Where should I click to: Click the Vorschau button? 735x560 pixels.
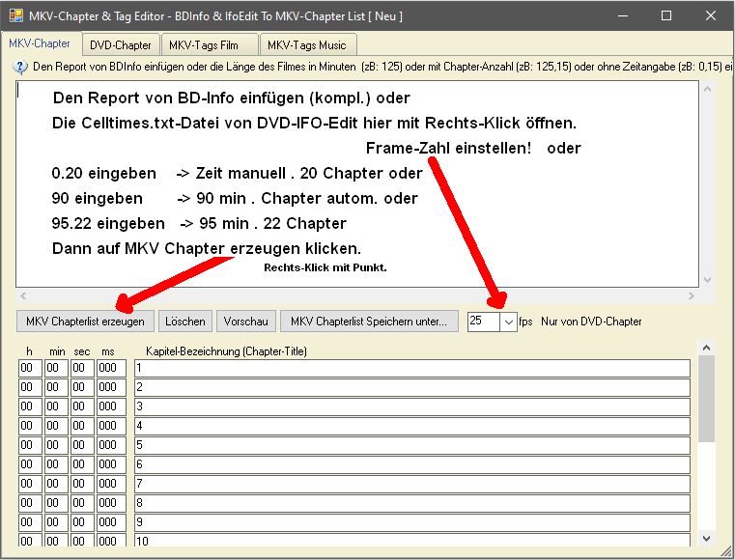point(246,322)
